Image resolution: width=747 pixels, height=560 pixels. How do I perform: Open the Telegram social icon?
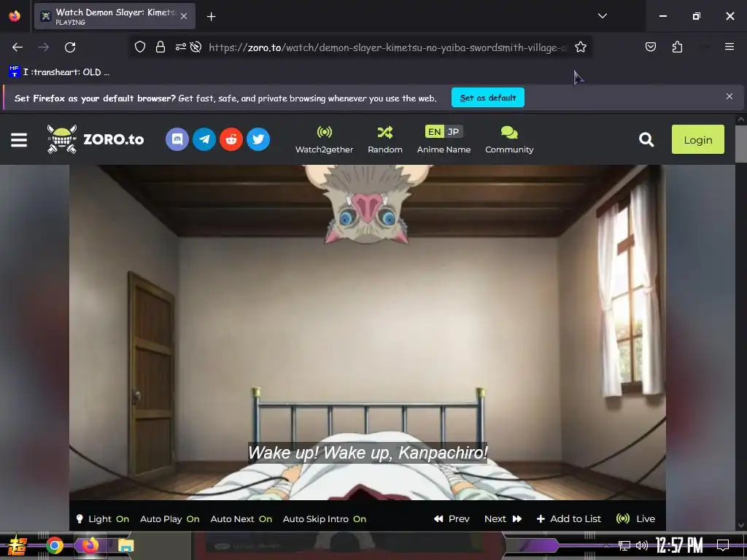tap(204, 139)
